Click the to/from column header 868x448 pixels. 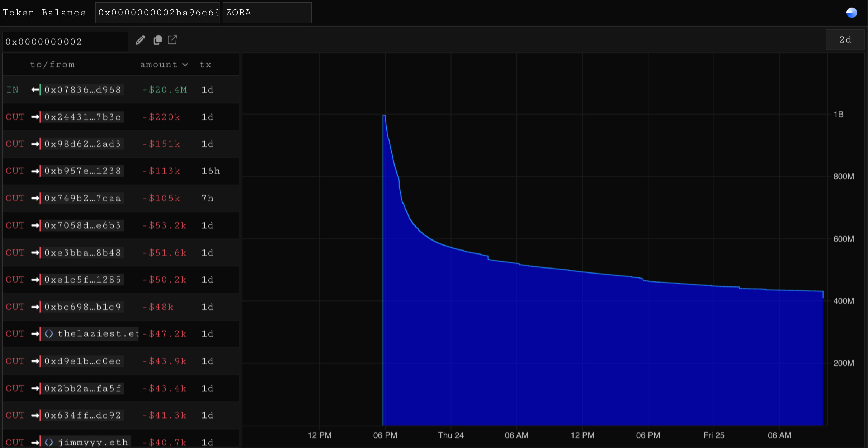(52, 65)
